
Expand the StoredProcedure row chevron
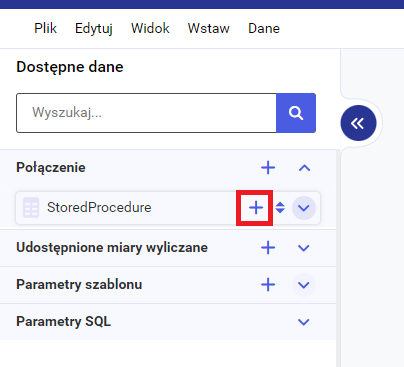(304, 208)
